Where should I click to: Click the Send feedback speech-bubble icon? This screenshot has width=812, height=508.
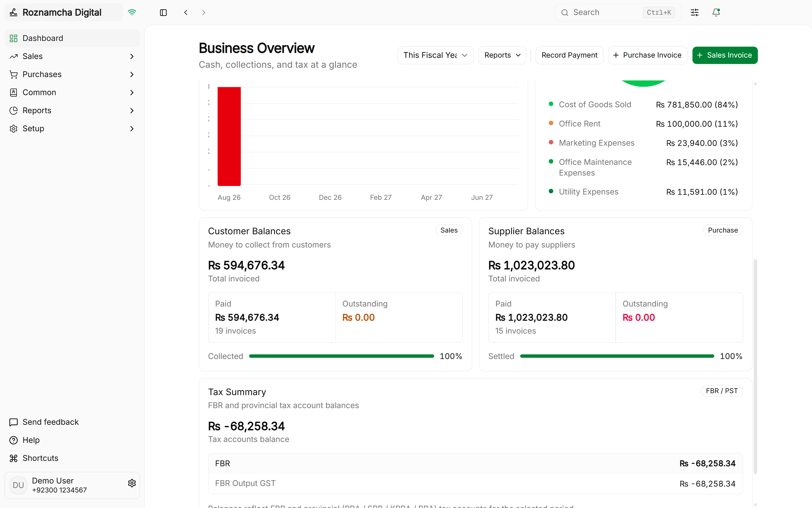(x=14, y=422)
